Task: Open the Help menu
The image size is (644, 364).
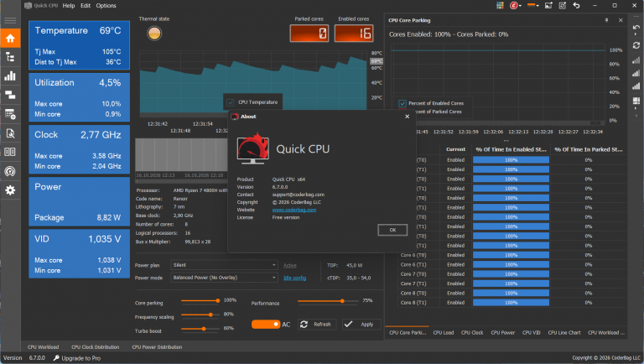Action: click(69, 6)
